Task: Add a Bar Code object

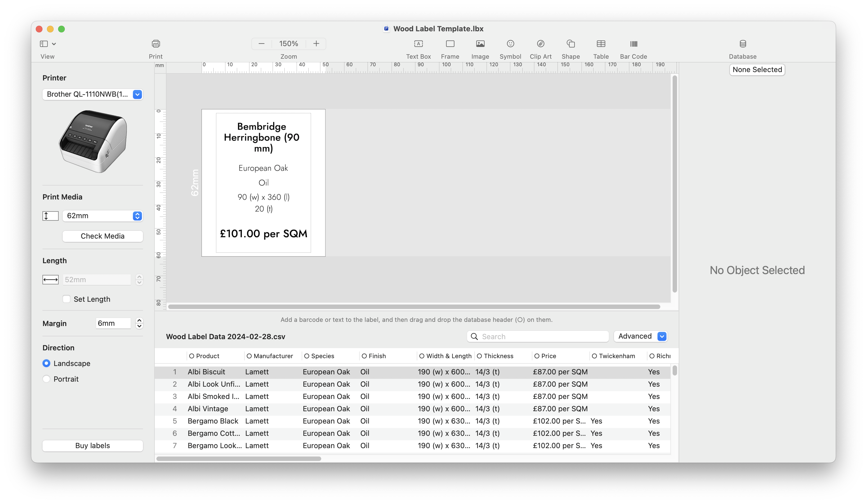Action: 633,44
